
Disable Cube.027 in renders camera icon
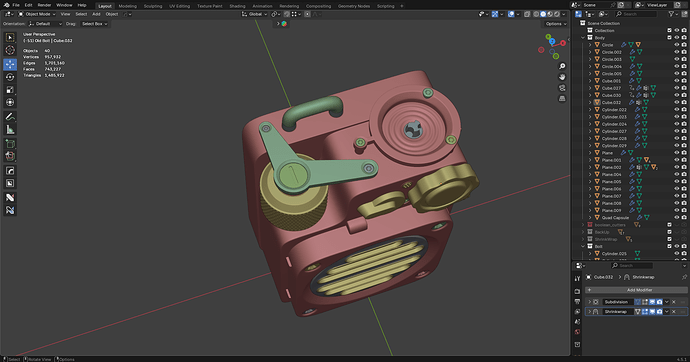(x=684, y=88)
